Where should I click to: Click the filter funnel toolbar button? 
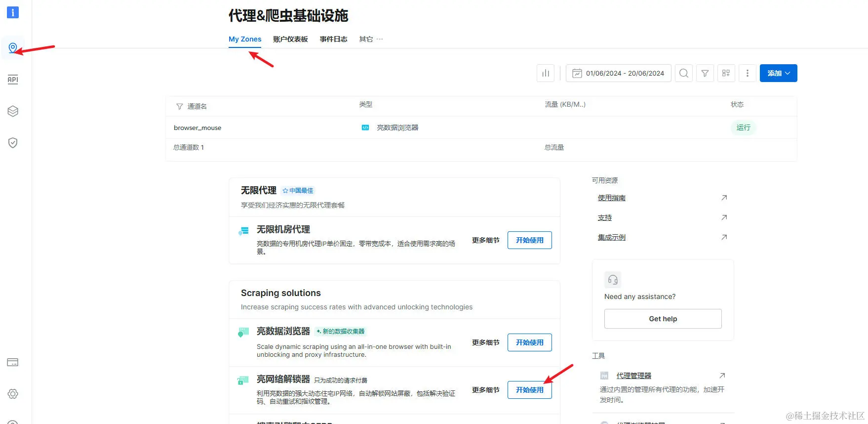click(705, 73)
